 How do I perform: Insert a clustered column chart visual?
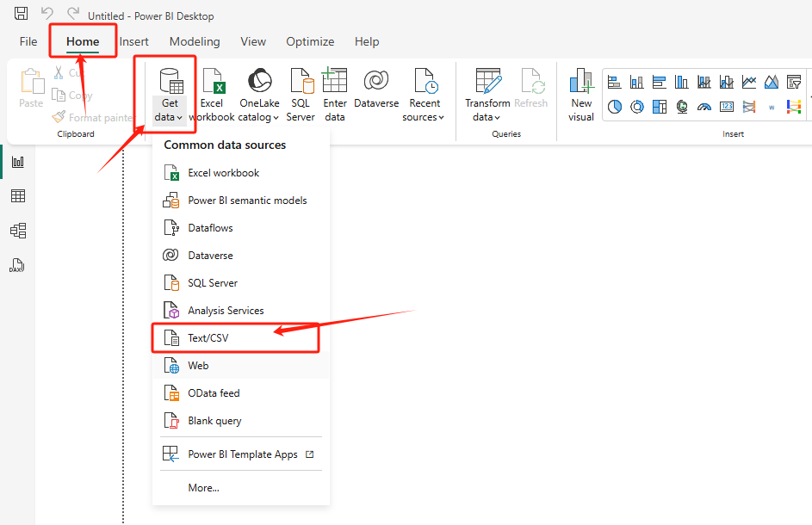(x=681, y=82)
